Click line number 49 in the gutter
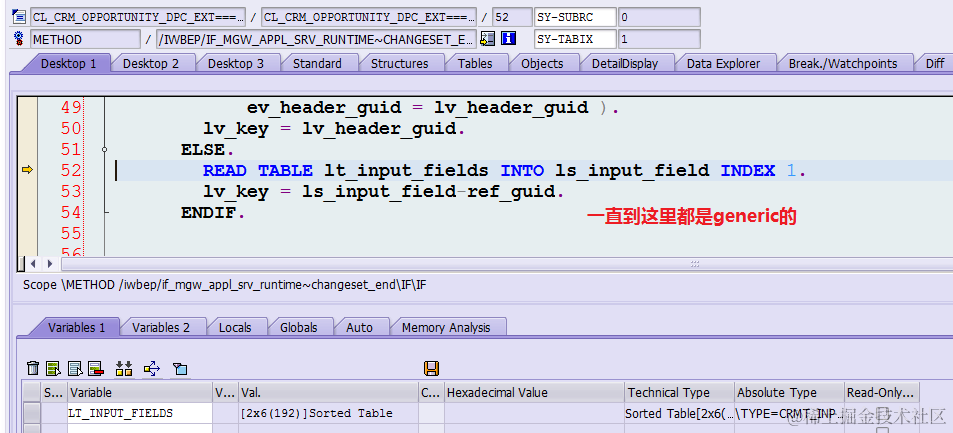The width and height of the screenshot is (953, 433). pos(71,108)
